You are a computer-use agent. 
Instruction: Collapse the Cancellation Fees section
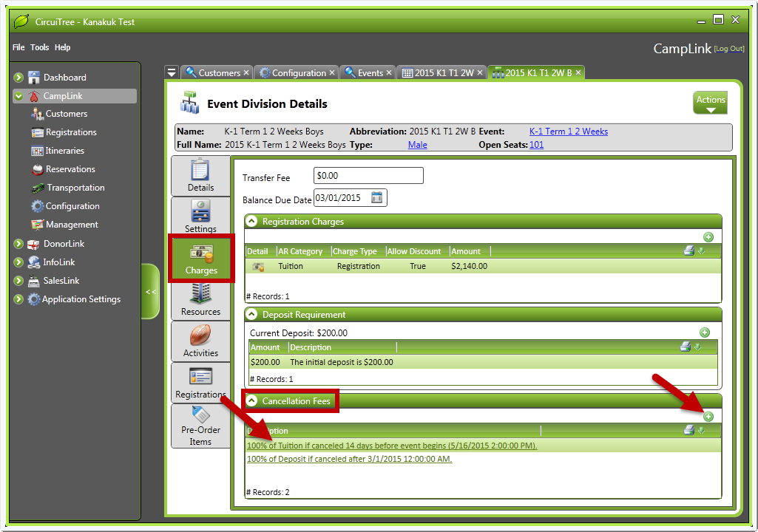pyautogui.click(x=252, y=401)
